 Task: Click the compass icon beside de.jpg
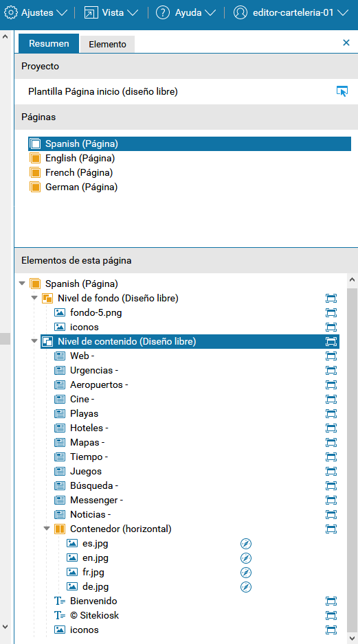pyautogui.click(x=246, y=587)
